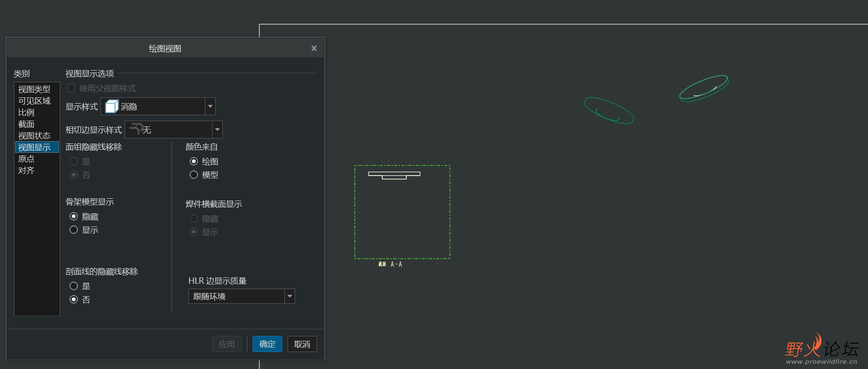The width and height of the screenshot is (868, 369).
Task: Select the highlighted 视图显示 category
Action: point(37,147)
